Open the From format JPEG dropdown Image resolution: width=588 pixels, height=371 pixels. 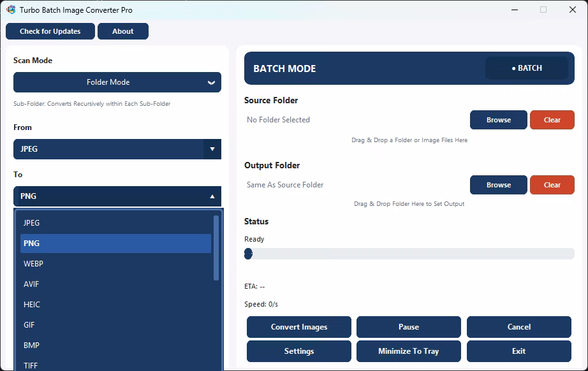(x=117, y=149)
